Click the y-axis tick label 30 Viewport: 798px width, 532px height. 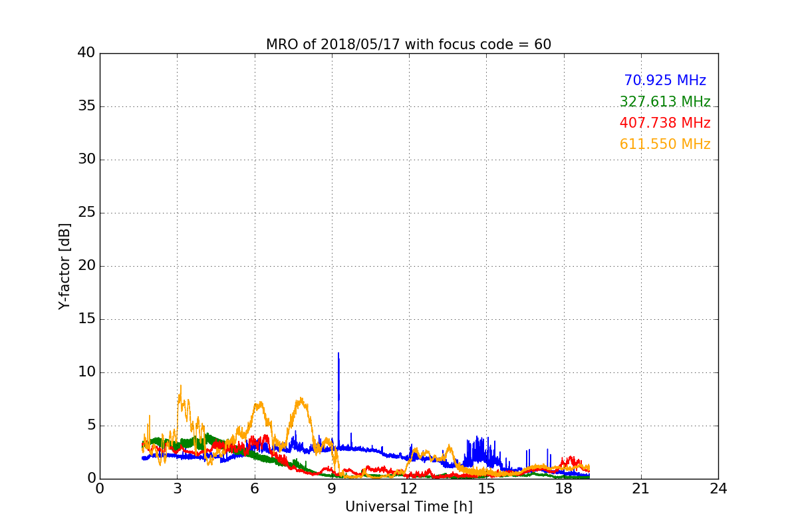pos(86,160)
